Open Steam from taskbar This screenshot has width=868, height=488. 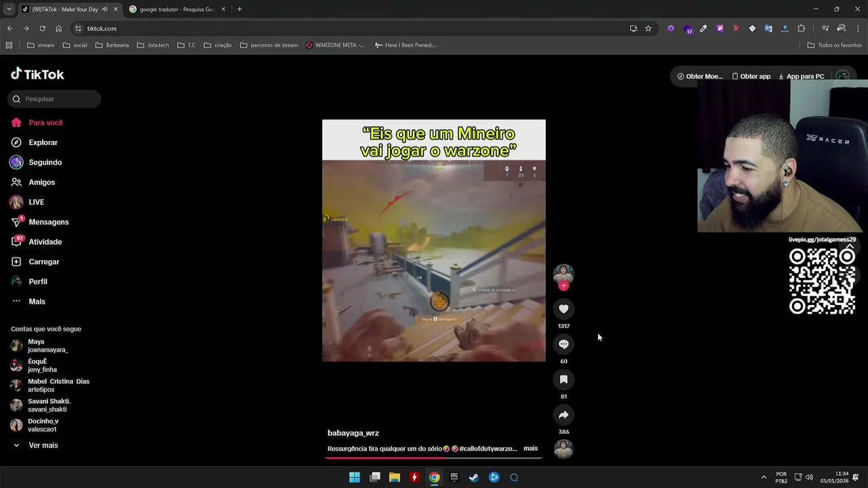pyautogui.click(x=474, y=477)
